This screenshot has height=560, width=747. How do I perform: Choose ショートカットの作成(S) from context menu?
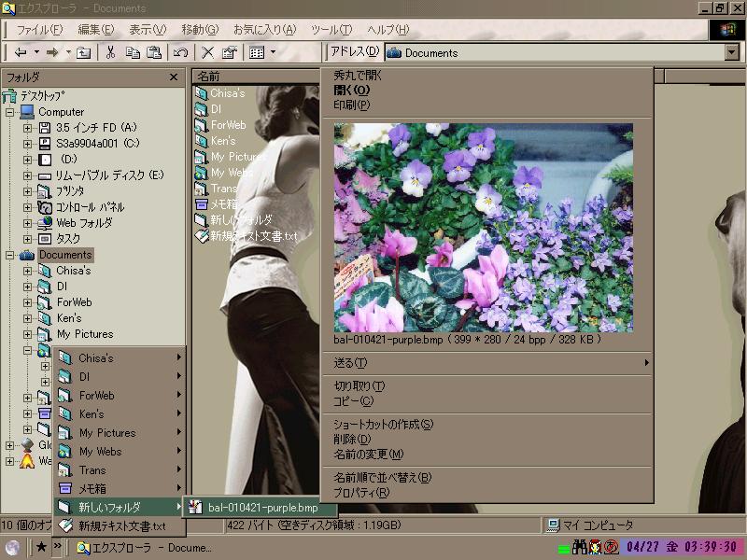(x=384, y=424)
